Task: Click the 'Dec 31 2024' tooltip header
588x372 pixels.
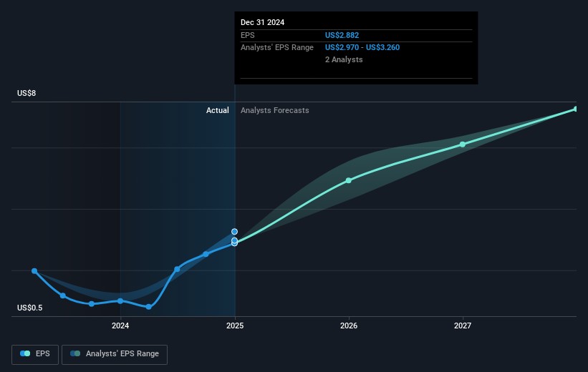Action: [x=262, y=22]
